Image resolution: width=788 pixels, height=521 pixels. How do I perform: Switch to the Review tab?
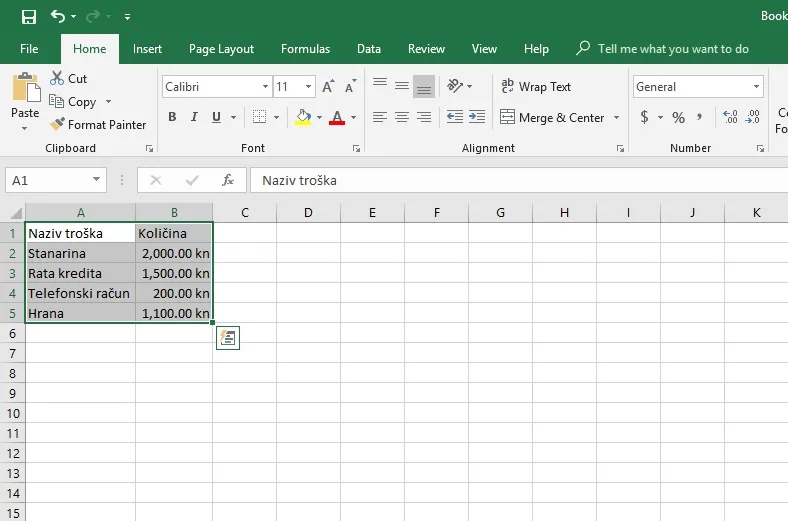[426, 49]
